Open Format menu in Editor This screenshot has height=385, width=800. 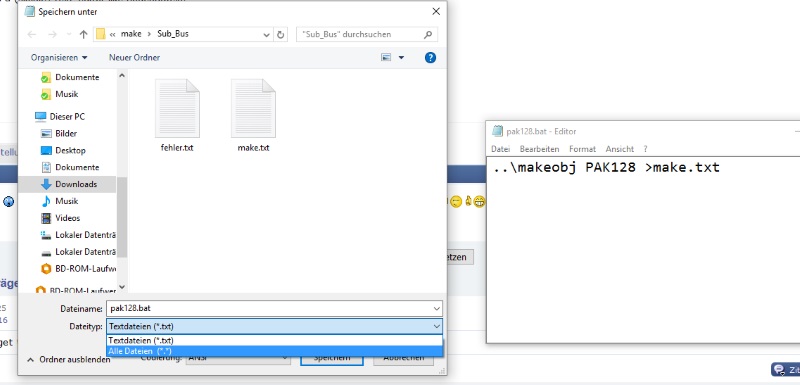coord(582,149)
